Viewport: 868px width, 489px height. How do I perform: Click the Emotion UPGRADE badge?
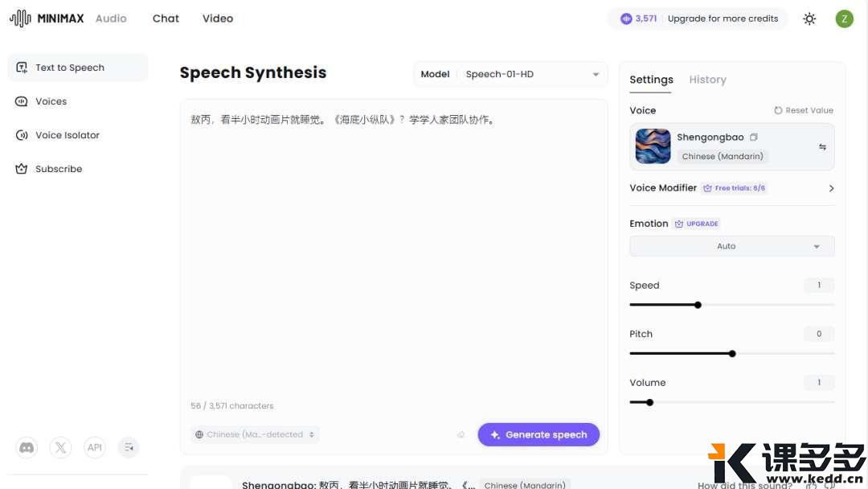[696, 224]
